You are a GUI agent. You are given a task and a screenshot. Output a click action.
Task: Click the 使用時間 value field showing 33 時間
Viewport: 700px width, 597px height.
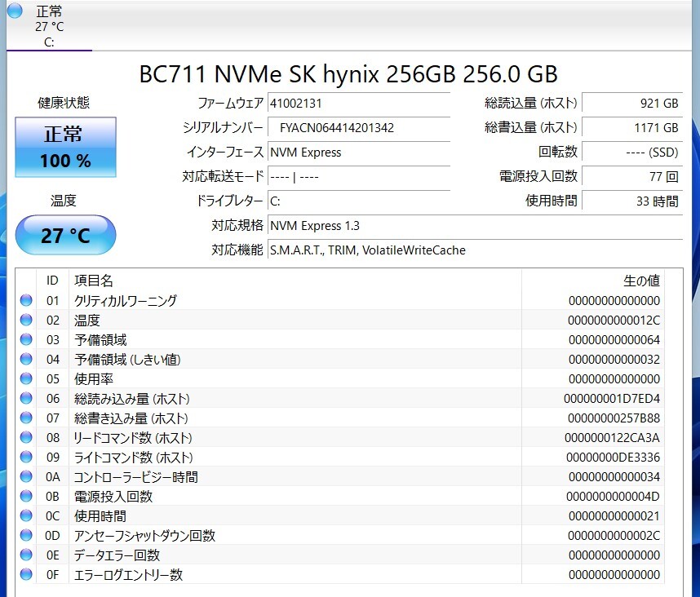(632, 201)
